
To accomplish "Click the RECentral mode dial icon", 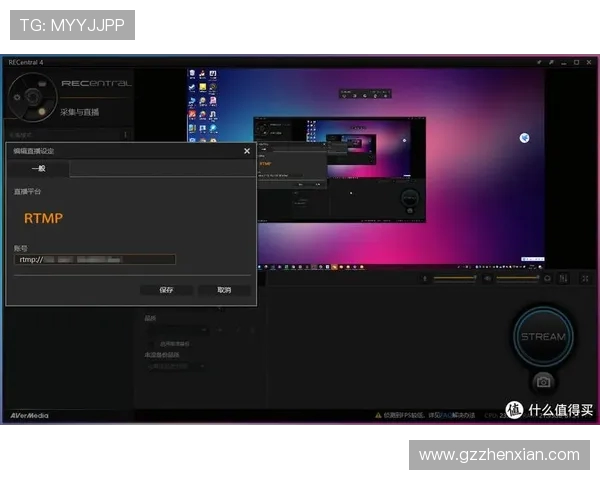I will 32,95.
